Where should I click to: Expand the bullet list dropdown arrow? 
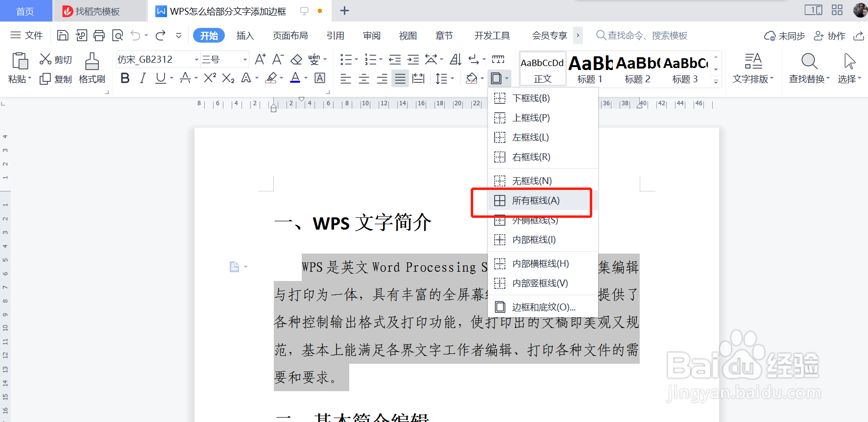356,60
